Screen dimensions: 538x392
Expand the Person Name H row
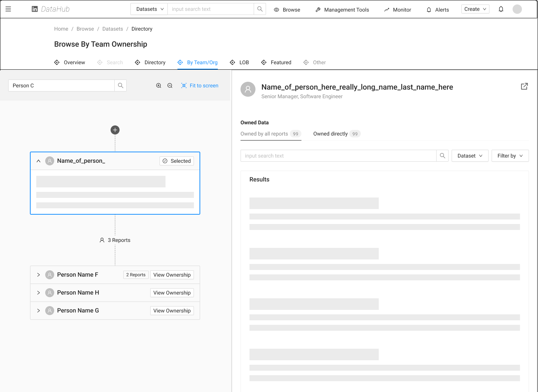pyautogui.click(x=38, y=293)
